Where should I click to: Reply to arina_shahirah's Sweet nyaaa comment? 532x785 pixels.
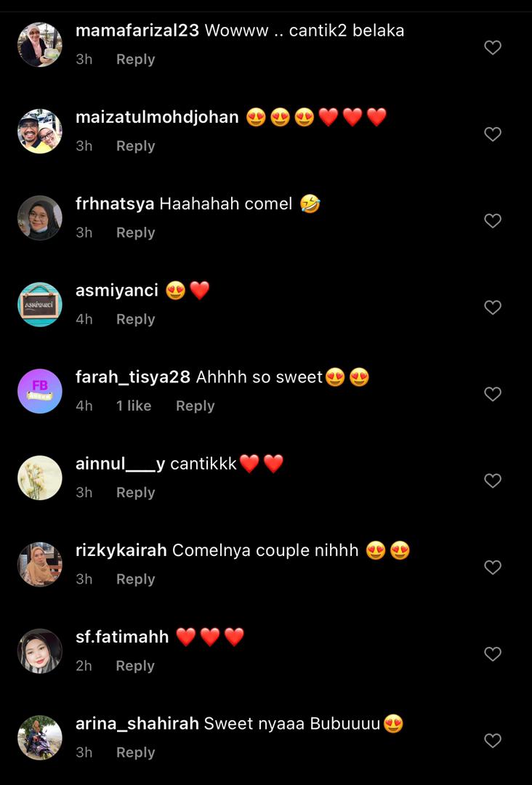pos(136,752)
